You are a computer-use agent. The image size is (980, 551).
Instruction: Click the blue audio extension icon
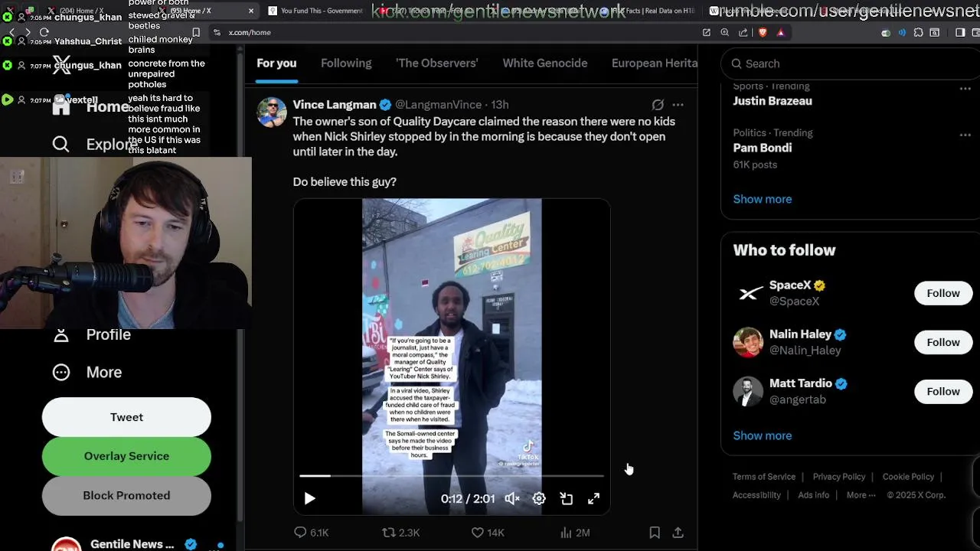(902, 32)
